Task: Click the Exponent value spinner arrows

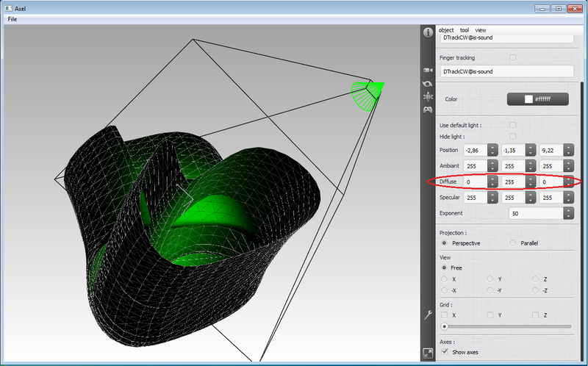Action: point(568,213)
